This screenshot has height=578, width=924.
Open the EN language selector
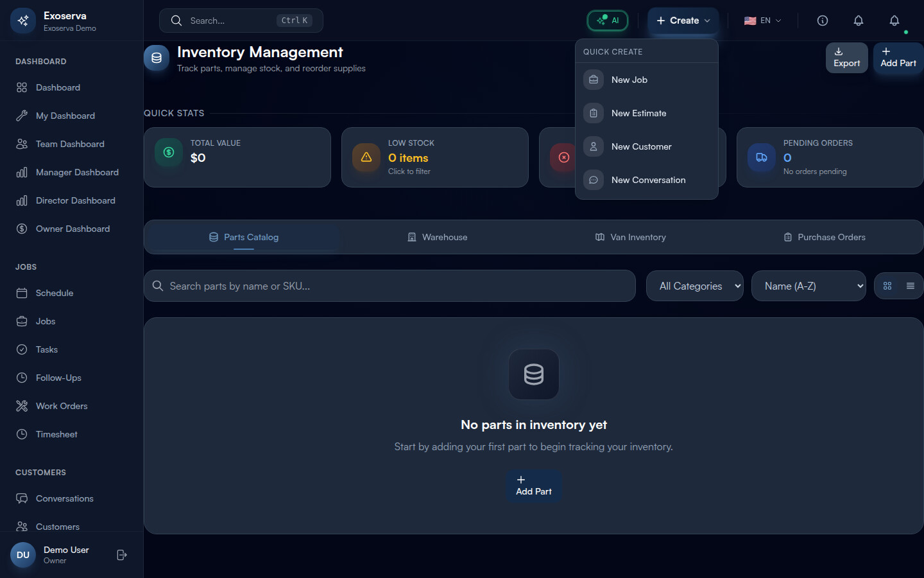(x=762, y=21)
